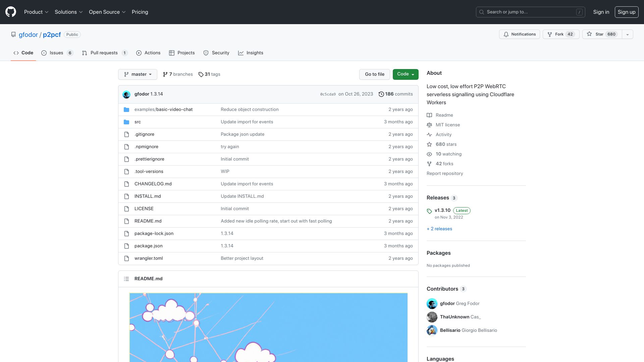Click the book icon beside Readme

(x=429, y=115)
